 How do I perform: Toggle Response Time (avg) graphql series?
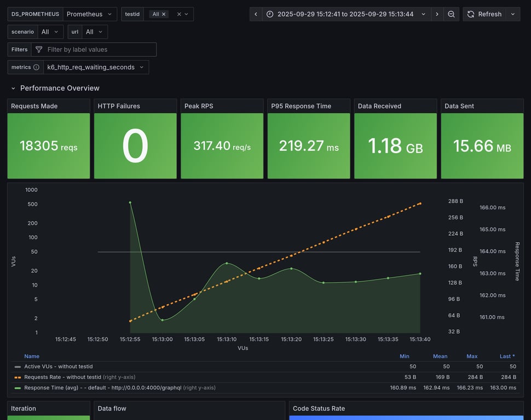tap(102, 388)
